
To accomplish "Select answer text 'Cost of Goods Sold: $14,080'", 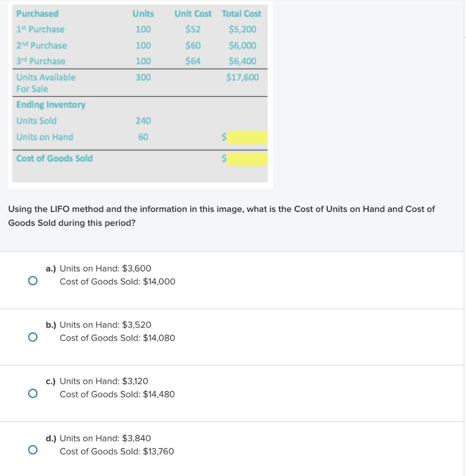I will click(117, 338).
